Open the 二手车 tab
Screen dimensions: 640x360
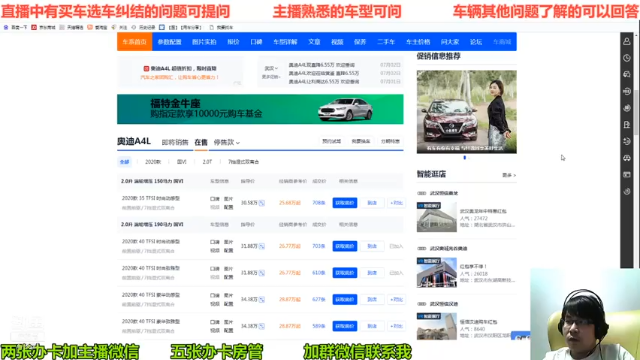386,42
